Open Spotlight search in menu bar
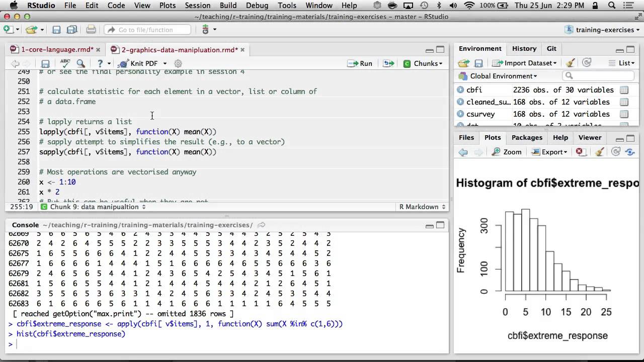The width and height of the screenshot is (644, 362). (612, 6)
